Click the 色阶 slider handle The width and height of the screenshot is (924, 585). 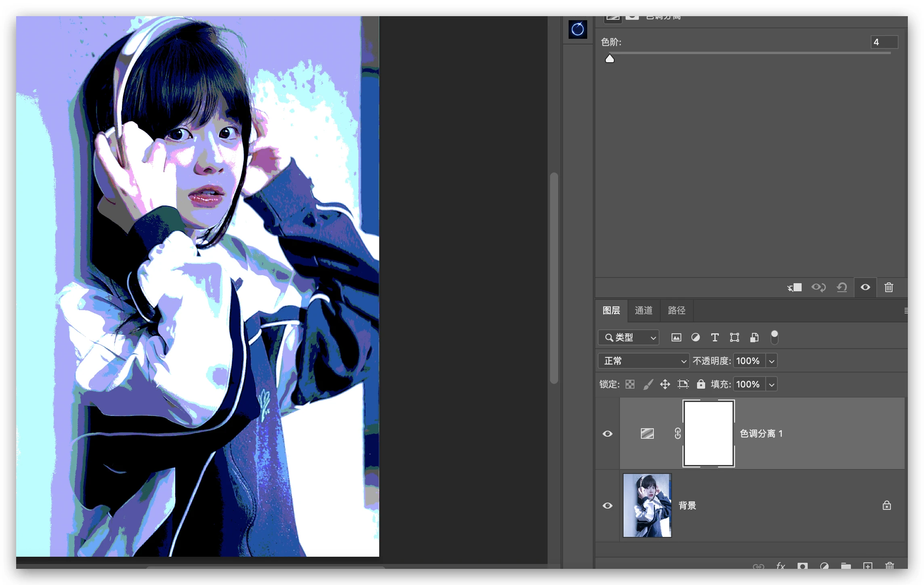(609, 59)
